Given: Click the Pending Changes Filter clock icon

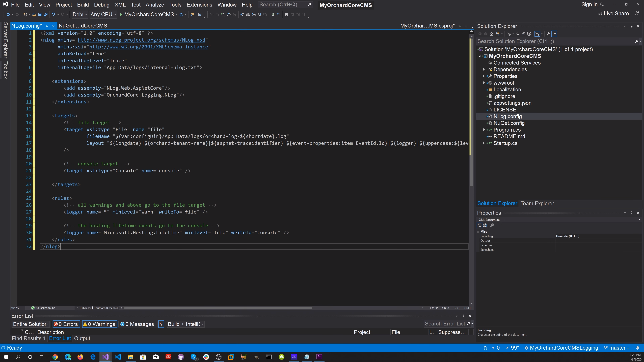Looking at the screenshot, I should click(x=509, y=34).
